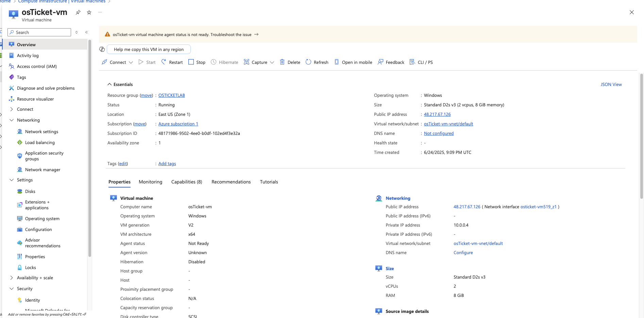The image size is (644, 318).
Task: Stop the virtual machine
Action: (197, 62)
